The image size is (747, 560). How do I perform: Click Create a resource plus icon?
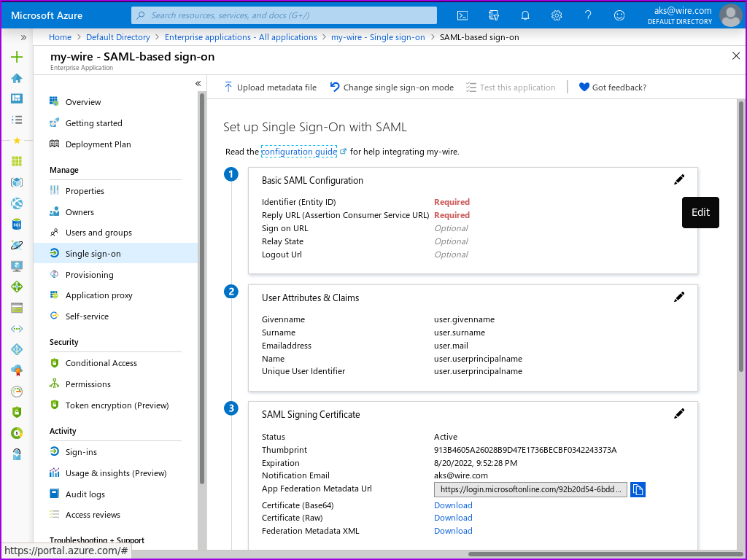click(x=17, y=57)
